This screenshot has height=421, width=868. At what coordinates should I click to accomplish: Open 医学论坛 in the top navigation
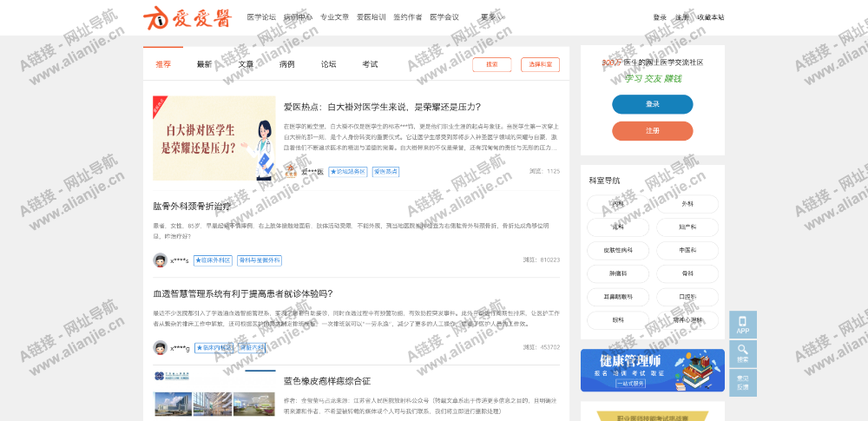pos(261,17)
